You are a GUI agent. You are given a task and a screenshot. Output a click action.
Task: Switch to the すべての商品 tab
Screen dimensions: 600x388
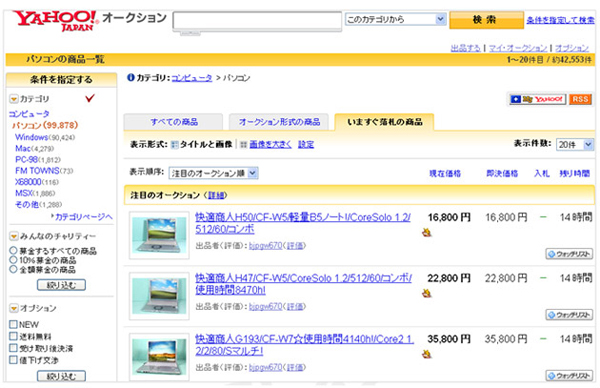tap(173, 122)
